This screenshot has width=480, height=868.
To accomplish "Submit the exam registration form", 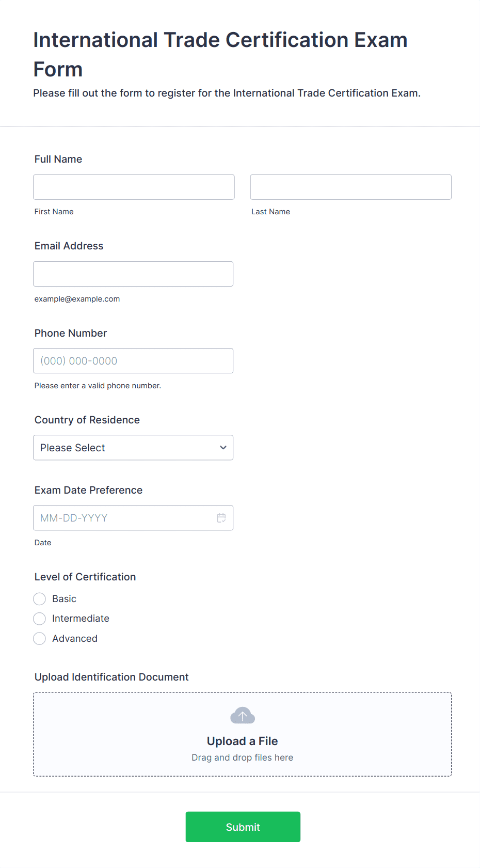I will pos(243,827).
